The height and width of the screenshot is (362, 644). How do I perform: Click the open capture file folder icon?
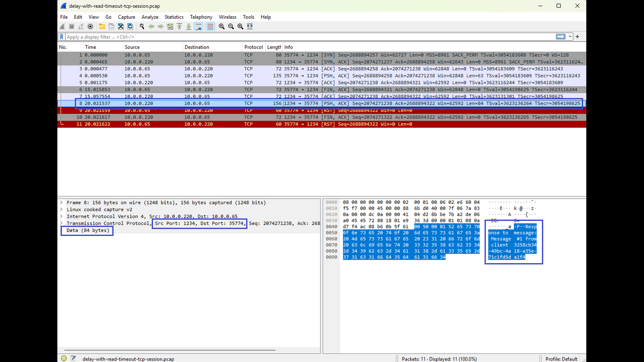(x=102, y=26)
